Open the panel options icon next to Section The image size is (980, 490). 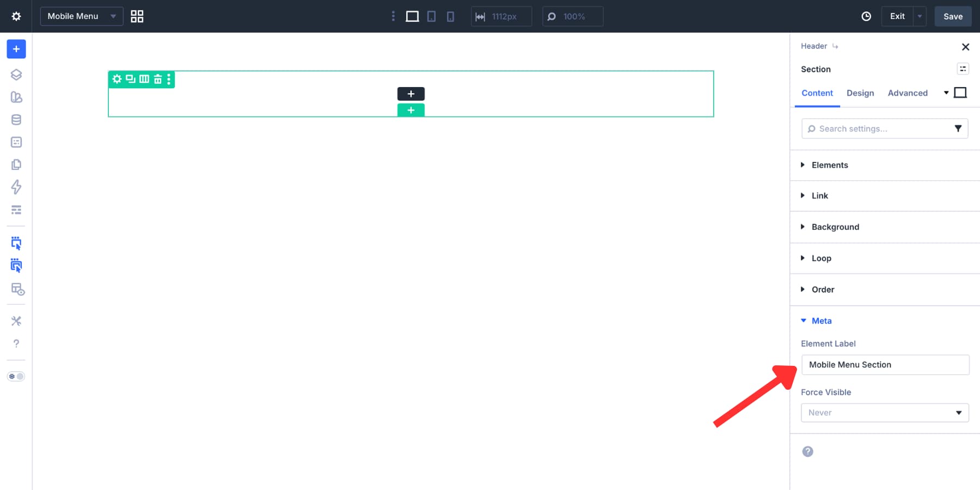point(963,69)
